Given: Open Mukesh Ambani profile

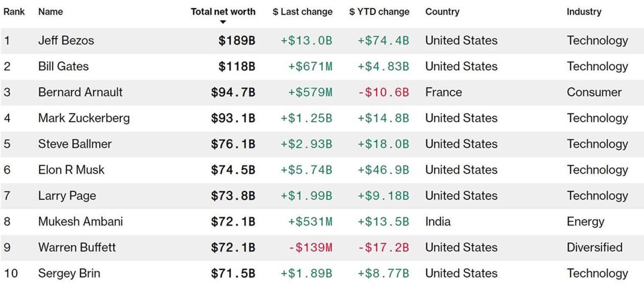Looking at the screenshot, I should (80, 221).
